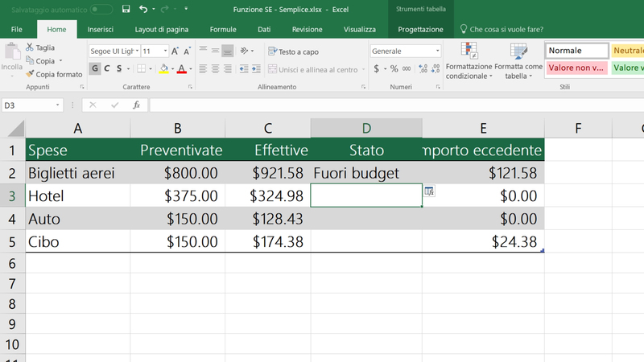Undo the last action
The height and width of the screenshot is (362, 644).
click(143, 9)
